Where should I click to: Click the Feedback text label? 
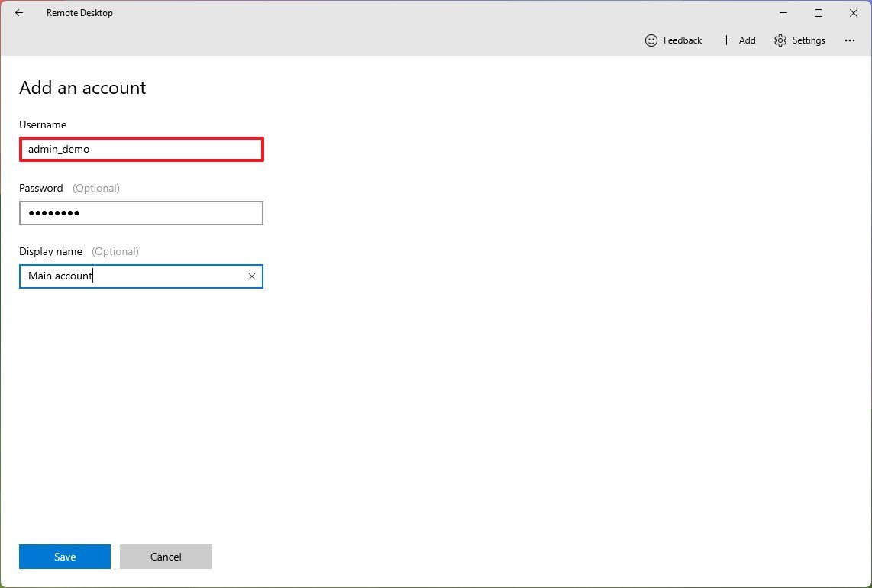tap(682, 40)
